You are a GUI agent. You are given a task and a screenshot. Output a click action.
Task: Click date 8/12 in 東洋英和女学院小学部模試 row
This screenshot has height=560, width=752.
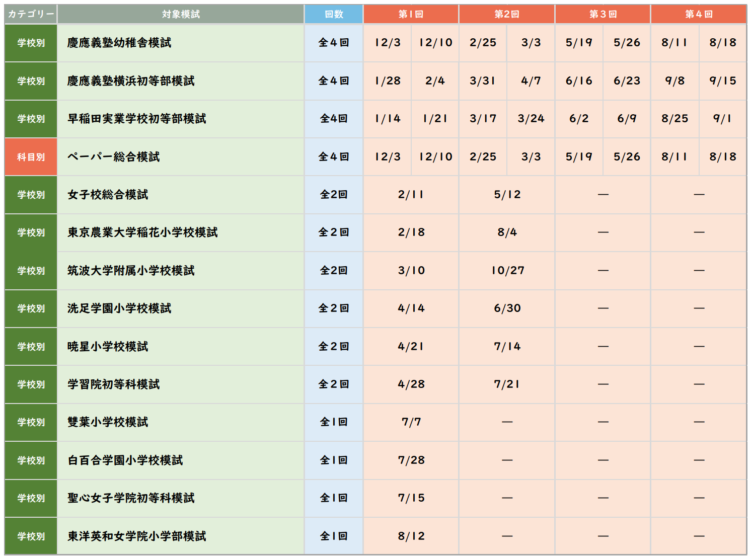[x=411, y=536]
